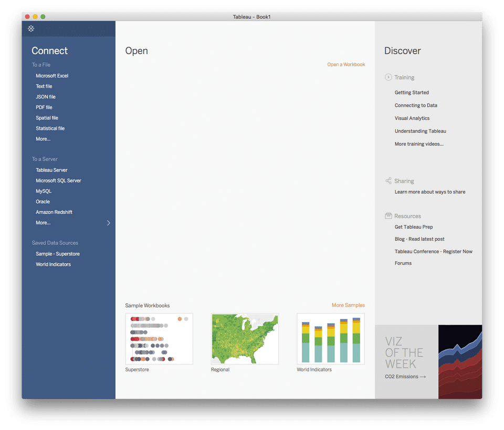Click the World Indicators workbook label
The image size is (504, 430).
tap(314, 370)
